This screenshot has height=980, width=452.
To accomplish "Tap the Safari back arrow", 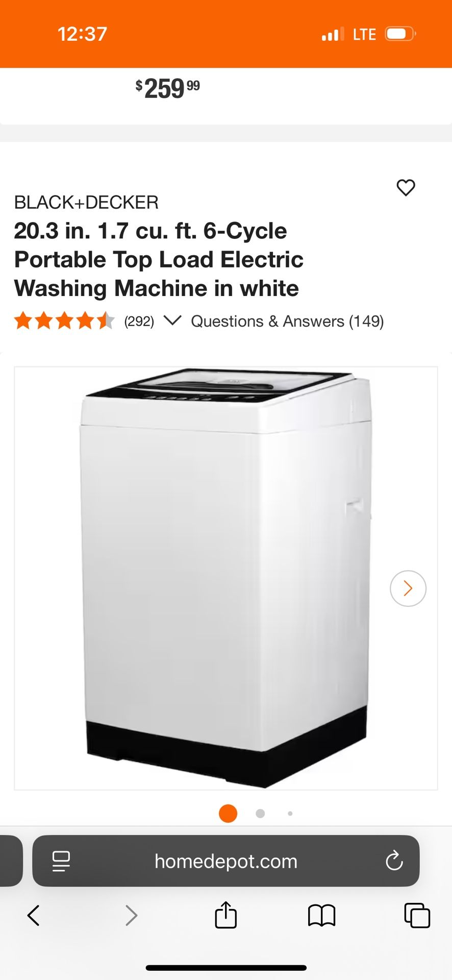I will coord(34,915).
